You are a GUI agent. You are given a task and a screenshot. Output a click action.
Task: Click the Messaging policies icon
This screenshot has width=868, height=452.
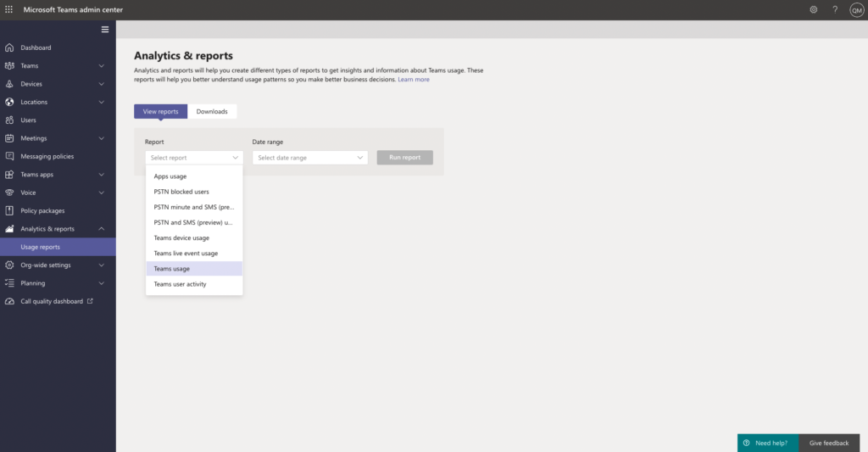point(9,156)
